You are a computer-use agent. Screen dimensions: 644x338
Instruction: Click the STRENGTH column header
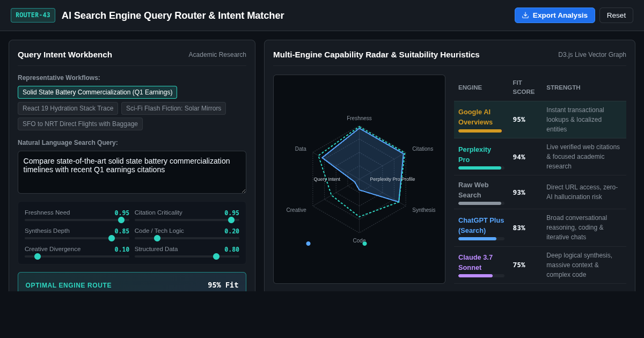[563, 87]
